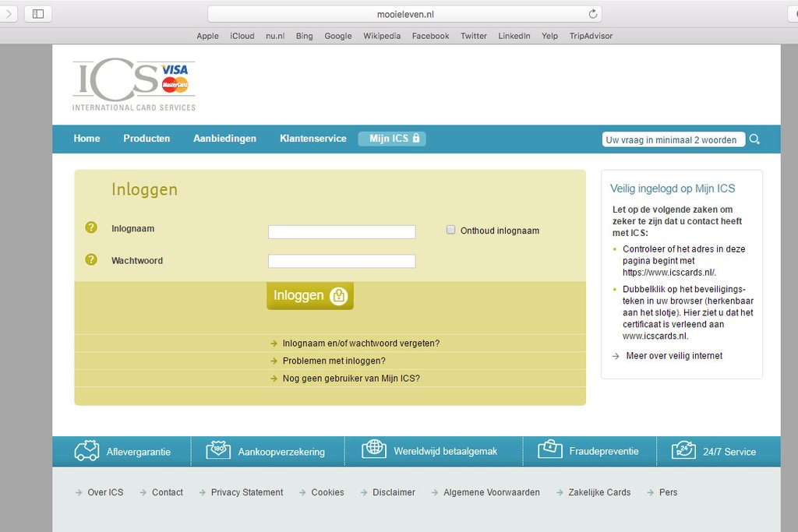Viewport: 798px width, 532px height.
Task: Open the Producten menu item
Action: click(x=147, y=139)
